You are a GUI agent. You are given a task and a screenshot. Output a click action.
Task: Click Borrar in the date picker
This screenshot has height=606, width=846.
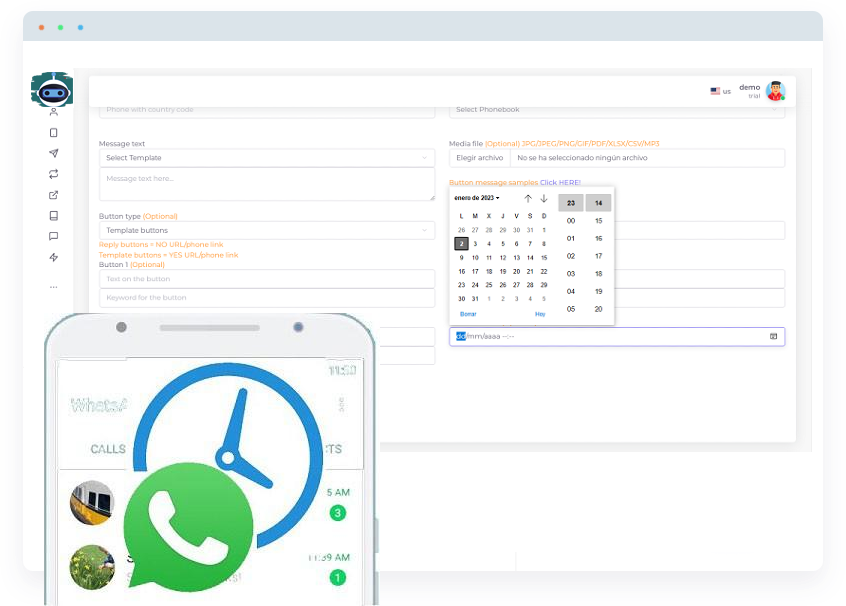[468, 314]
